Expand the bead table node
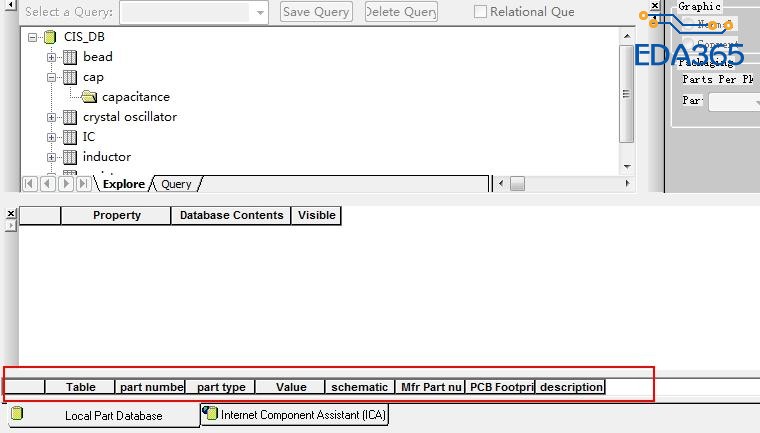Image resolution: width=760 pixels, height=433 pixels. pyautogui.click(x=51, y=57)
